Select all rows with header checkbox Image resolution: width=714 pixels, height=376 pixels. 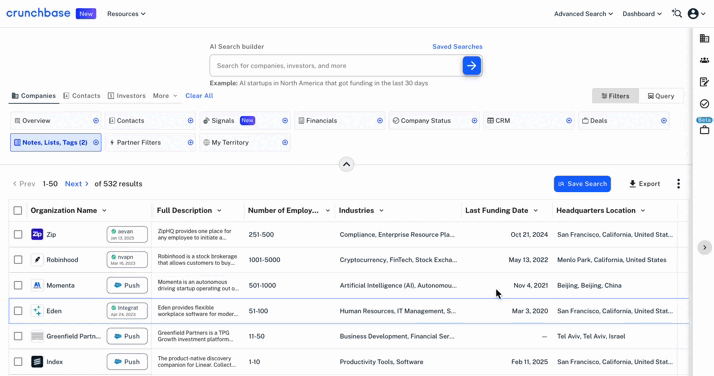click(x=18, y=210)
